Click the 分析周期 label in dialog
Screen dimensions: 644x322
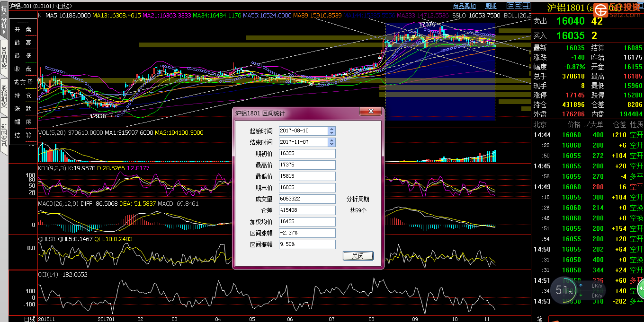click(358, 199)
